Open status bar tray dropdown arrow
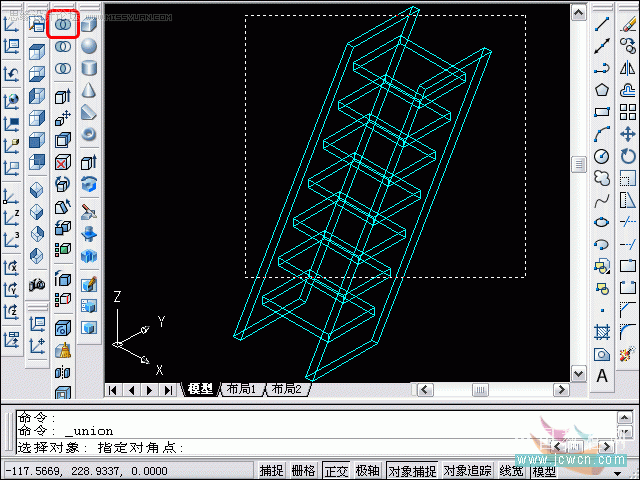 tap(618, 473)
